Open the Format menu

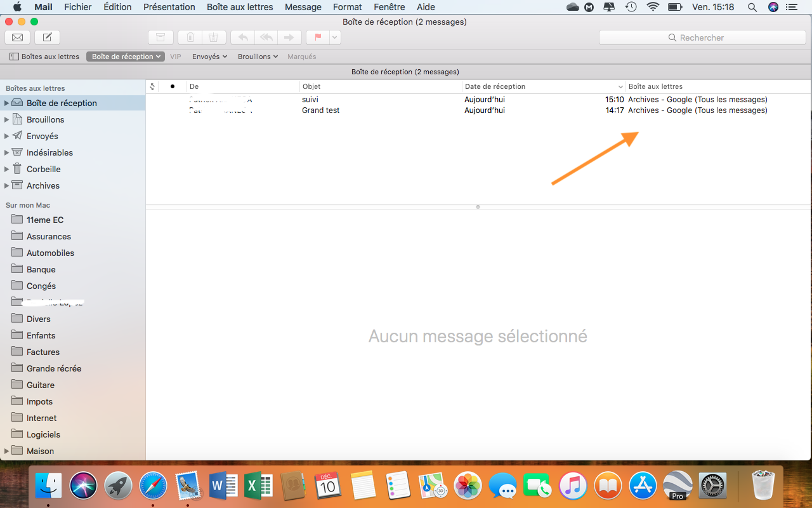click(x=348, y=7)
